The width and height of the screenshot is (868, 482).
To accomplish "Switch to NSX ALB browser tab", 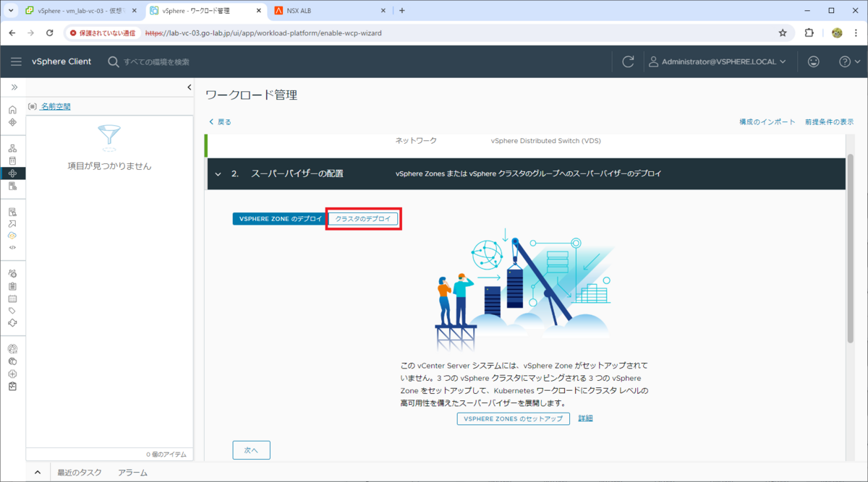I will coord(329,11).
